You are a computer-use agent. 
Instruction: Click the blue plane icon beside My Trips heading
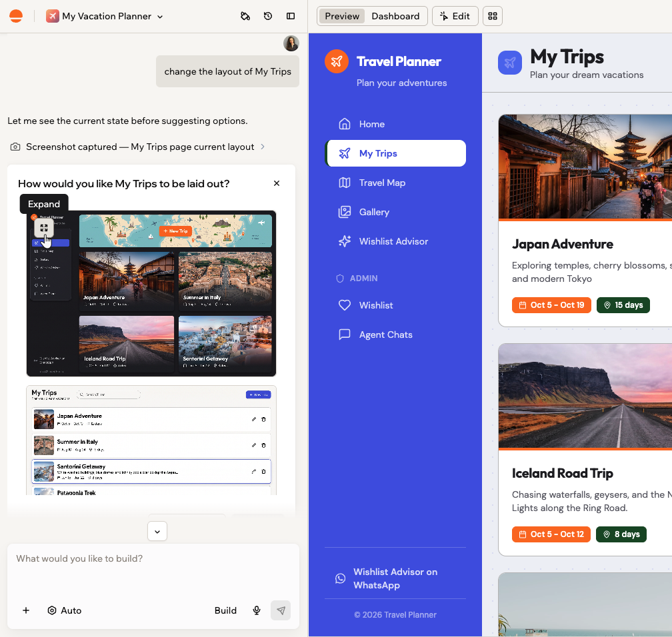510,63
